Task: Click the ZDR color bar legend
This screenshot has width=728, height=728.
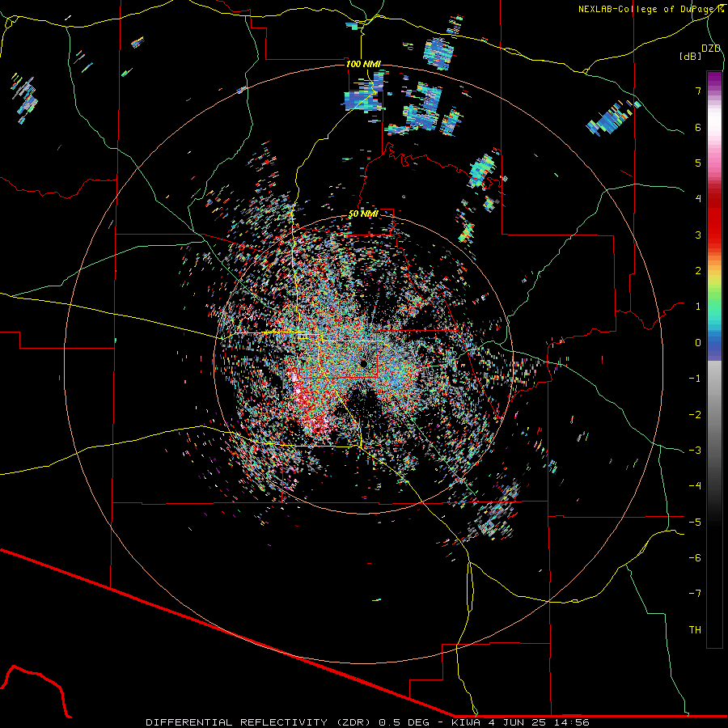Action: click(x=714, y=359)
